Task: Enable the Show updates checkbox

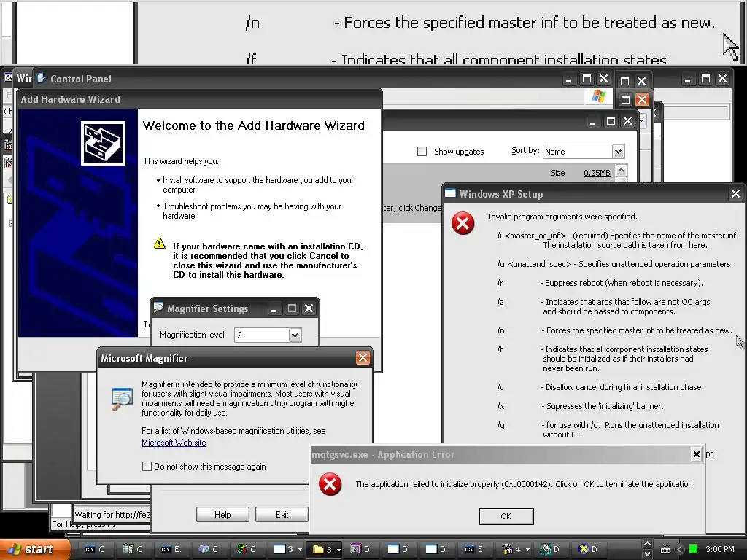Action: (x=422, y=152)
